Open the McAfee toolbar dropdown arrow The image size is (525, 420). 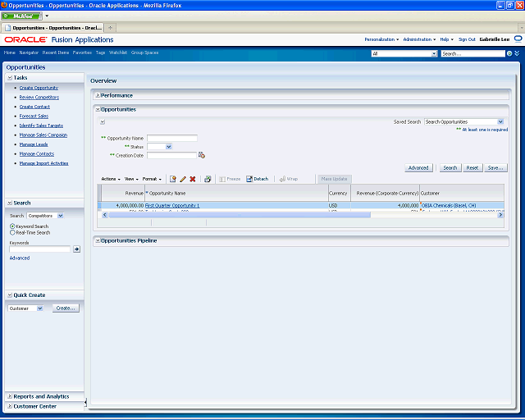(x=47, y=16)
